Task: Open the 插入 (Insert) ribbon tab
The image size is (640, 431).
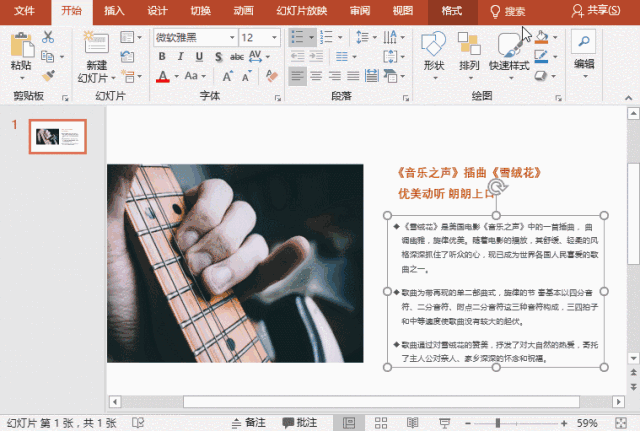Action: [x=114, y=11]
